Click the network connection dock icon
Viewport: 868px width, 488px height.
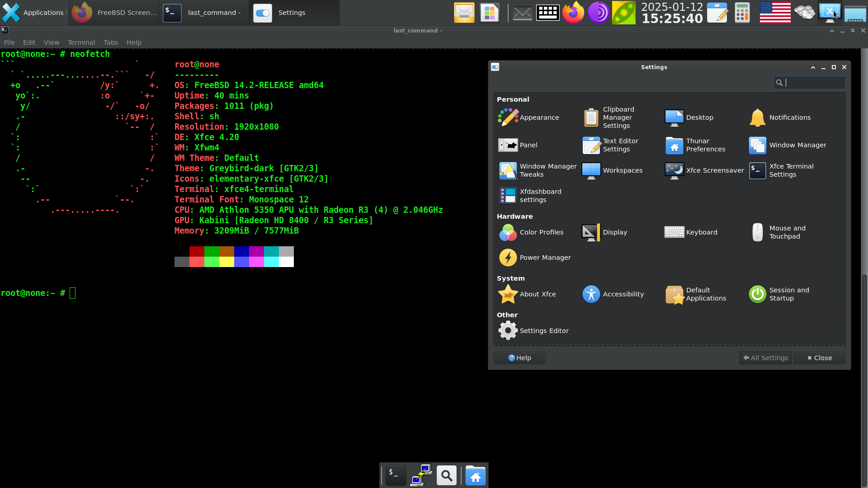[x=421, y=475]
